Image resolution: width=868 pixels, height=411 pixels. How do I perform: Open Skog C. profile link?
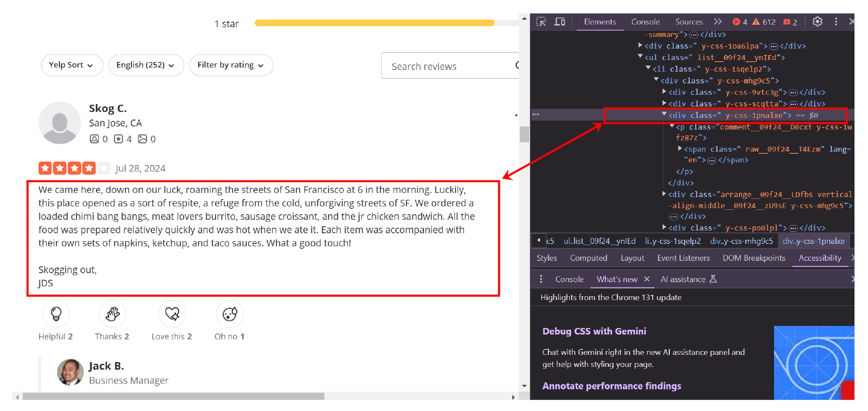click(x=108, y=109)
